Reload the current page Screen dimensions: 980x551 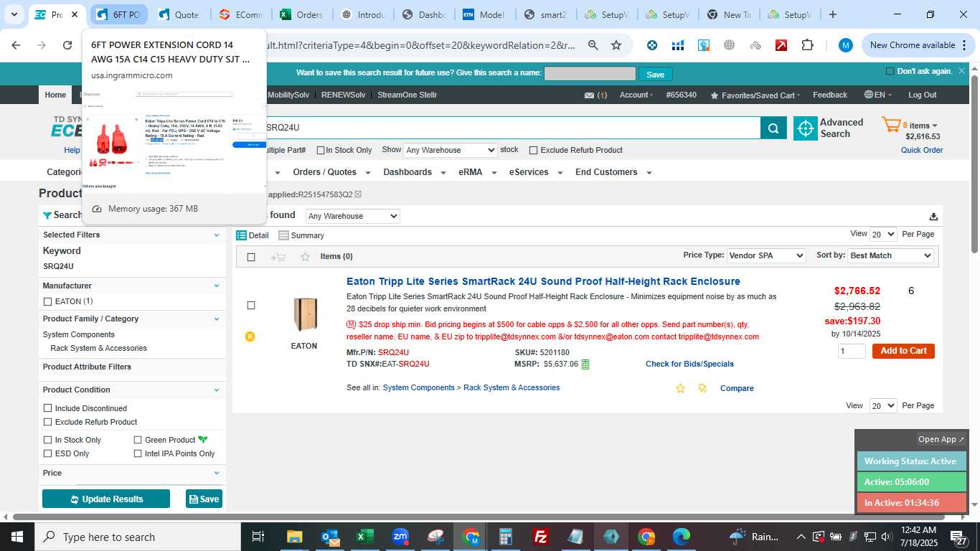click(x=67, y=45)
